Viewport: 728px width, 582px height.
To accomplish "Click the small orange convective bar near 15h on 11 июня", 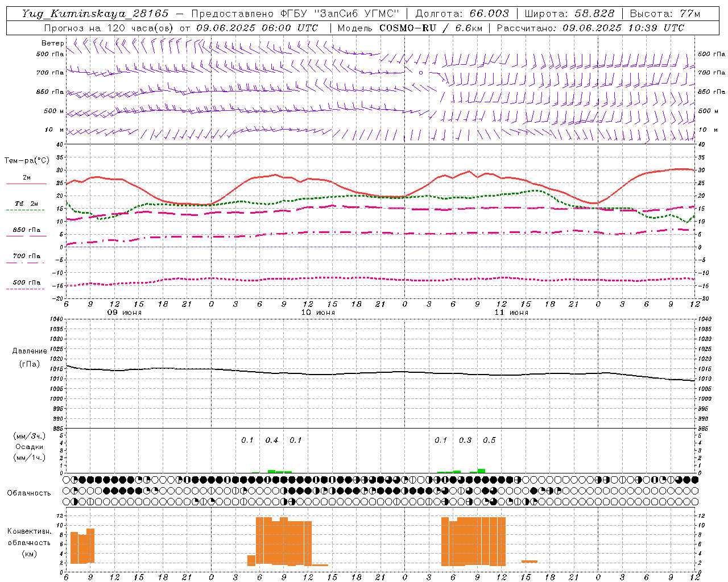I will (x=530, y=562).
